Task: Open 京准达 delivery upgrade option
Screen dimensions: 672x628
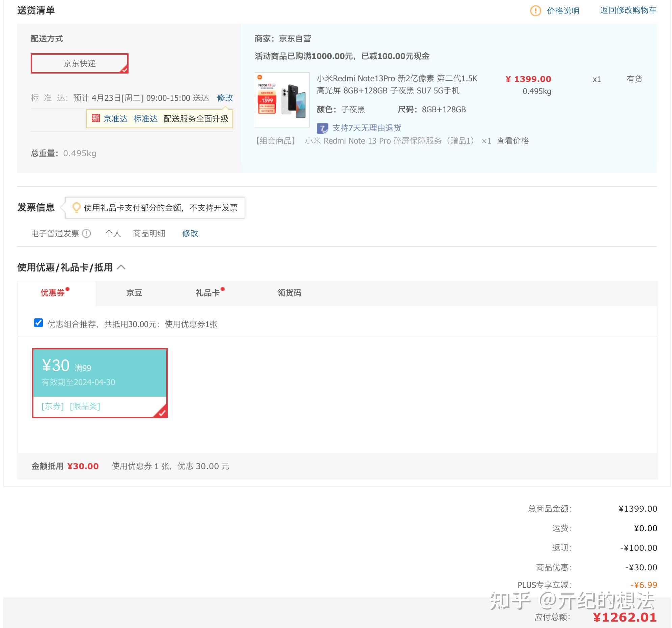Action: pyautogui.click(x=115, y=119)
